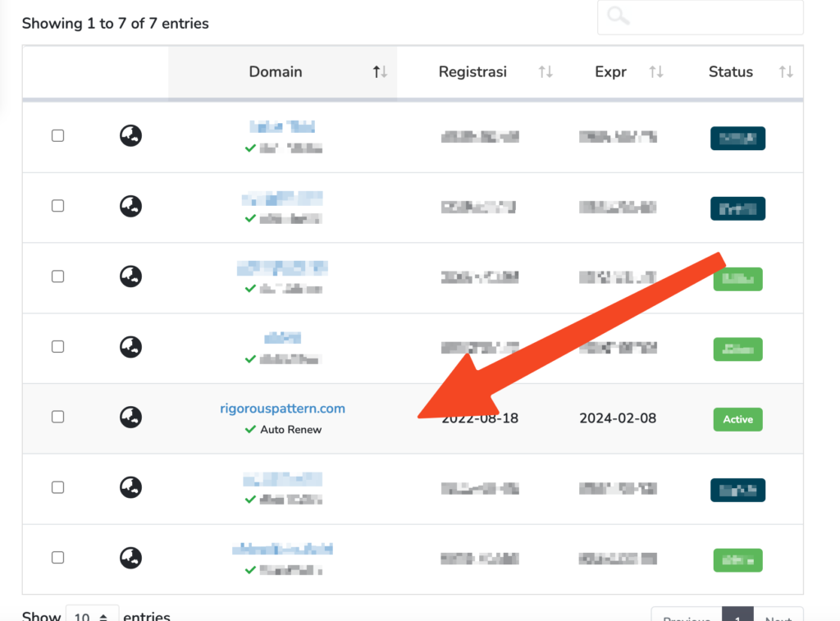Click the Auto Renew checkmark in the first row
The height and width of the screenshot is (621, 840).
click(250, 148)
